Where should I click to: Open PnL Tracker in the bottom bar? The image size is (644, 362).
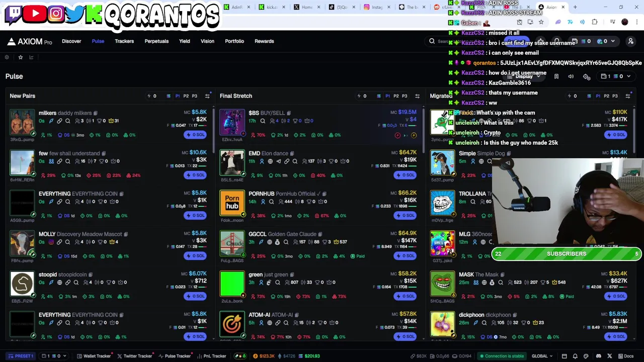coord(212,356)
